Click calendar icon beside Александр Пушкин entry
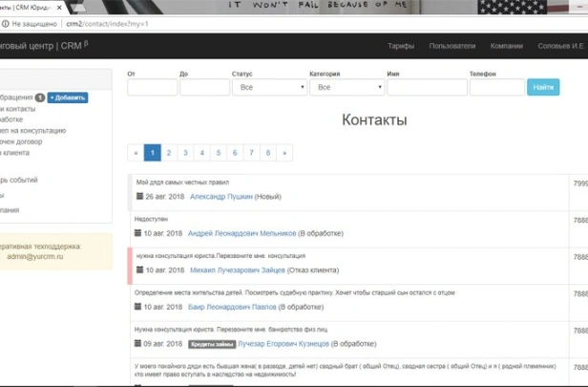This screenshot has width=588, height=387. tap(139, 196)
